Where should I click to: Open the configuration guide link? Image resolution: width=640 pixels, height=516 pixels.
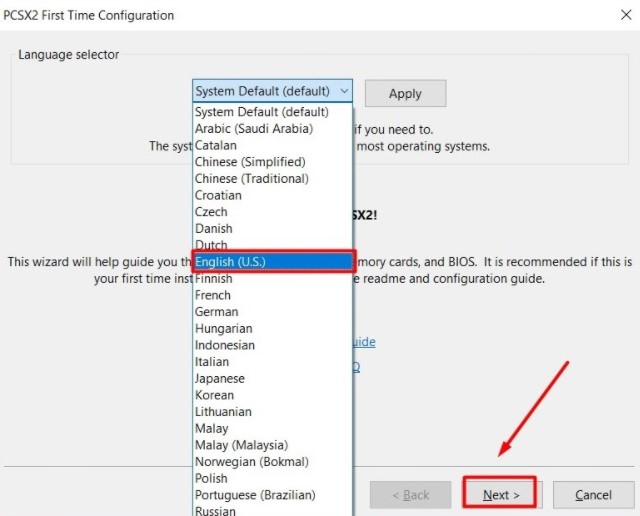point(365,342)
